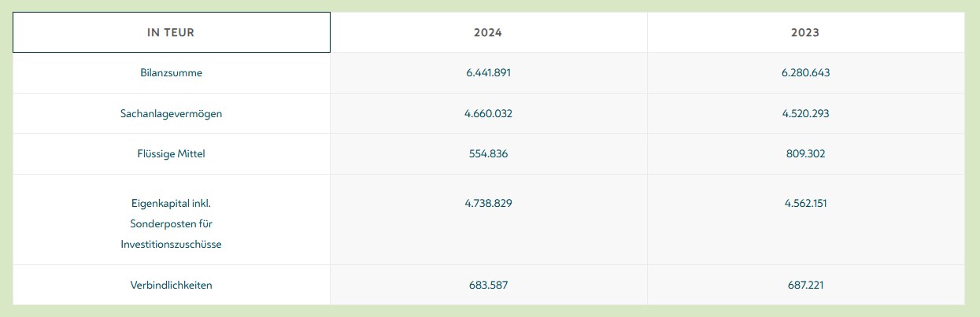This screenshot has height=317, width=980.
Task: Click Flüssige Mittel 2023 value 809.302
Action: click(805, 154)
